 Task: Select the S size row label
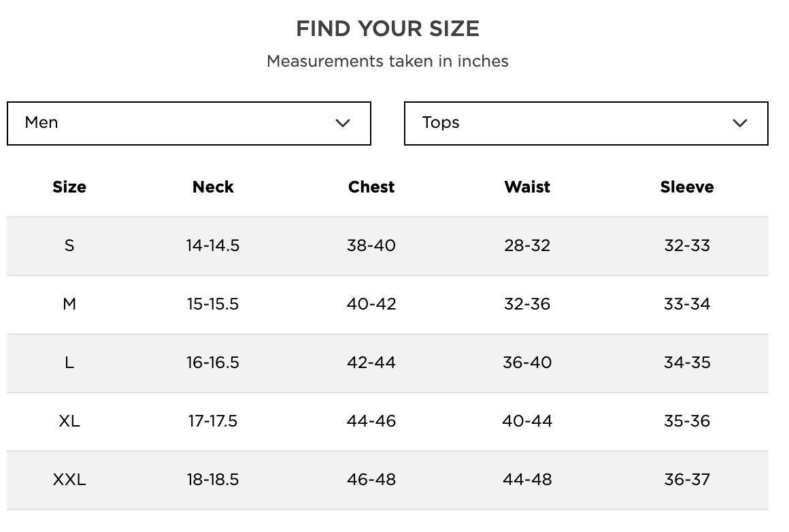click(69, 246)
